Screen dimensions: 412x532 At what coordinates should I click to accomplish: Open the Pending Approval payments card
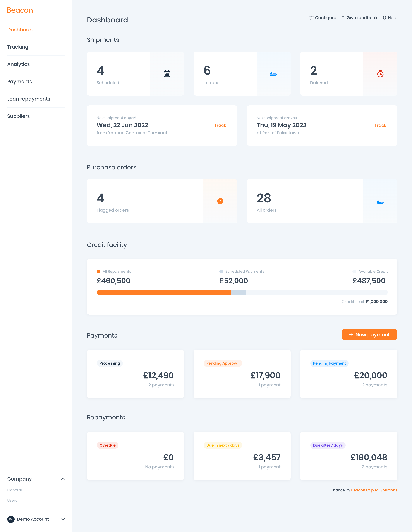pos(242,374)
